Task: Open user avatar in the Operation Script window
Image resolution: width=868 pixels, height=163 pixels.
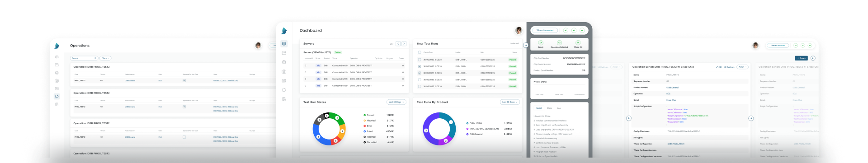Action: (x=755, y=46)
